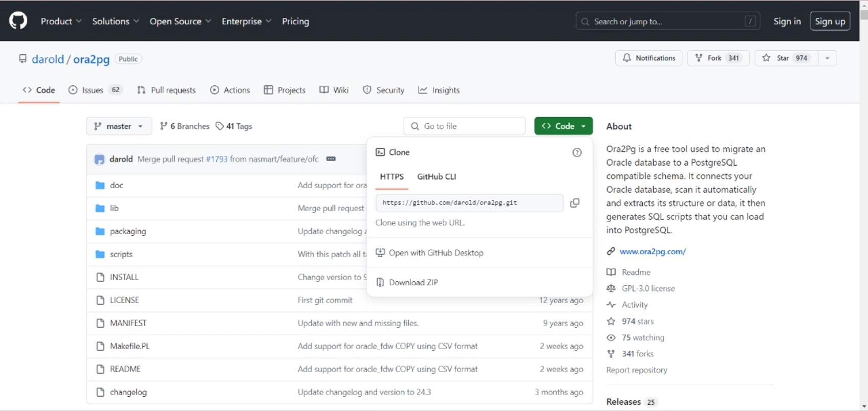The image size is (868, 411).
Task: Click the darold owner link
Action: click(x=48, y=59)
